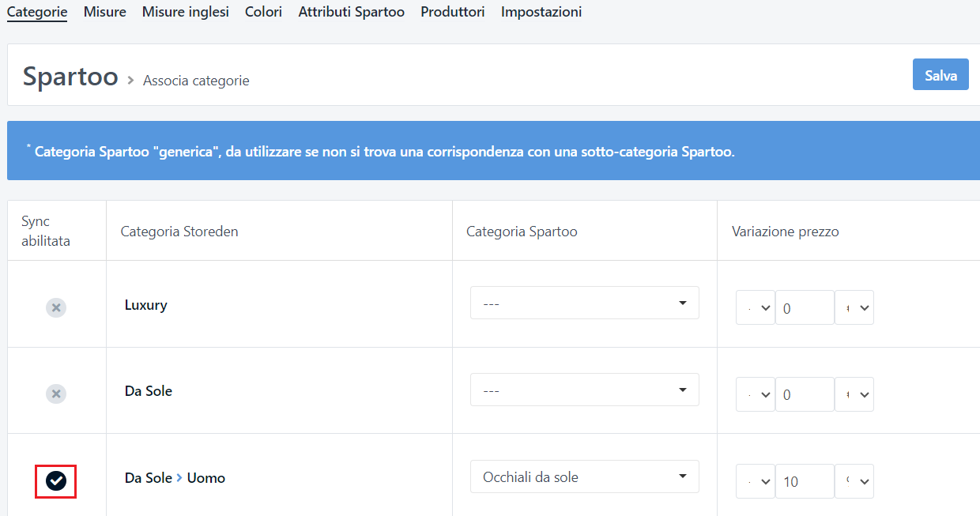Screen dimensions: 980x516
Task: Go to the Misure inglesi tab
Action: (x=186, y=12)
